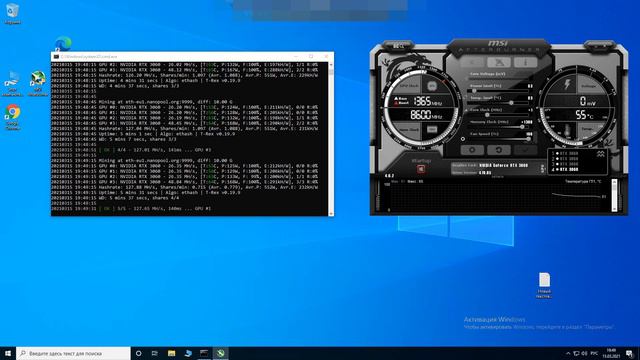Click the synchronize GPUs icon in the GPU list
This screenshot has height=360, width=640.
600,154
